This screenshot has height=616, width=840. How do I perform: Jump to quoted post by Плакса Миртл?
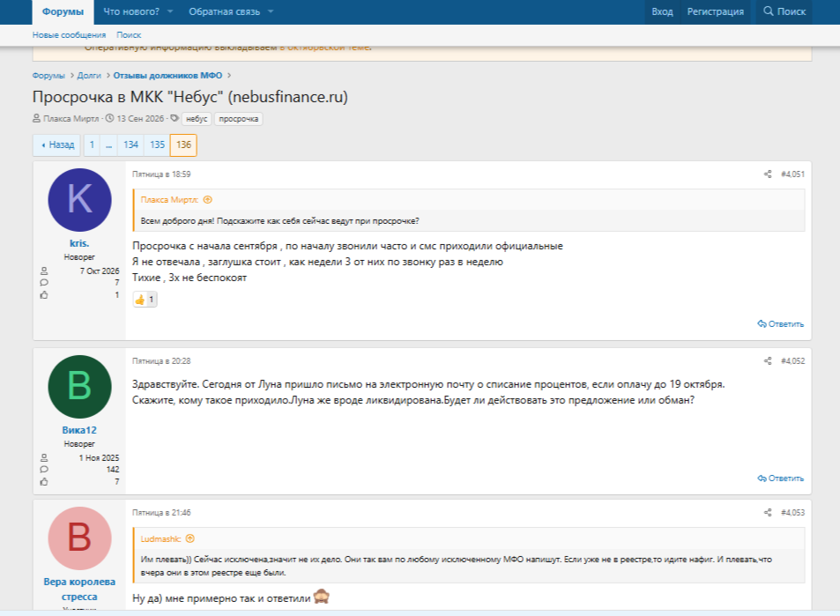tap(208, 200)
